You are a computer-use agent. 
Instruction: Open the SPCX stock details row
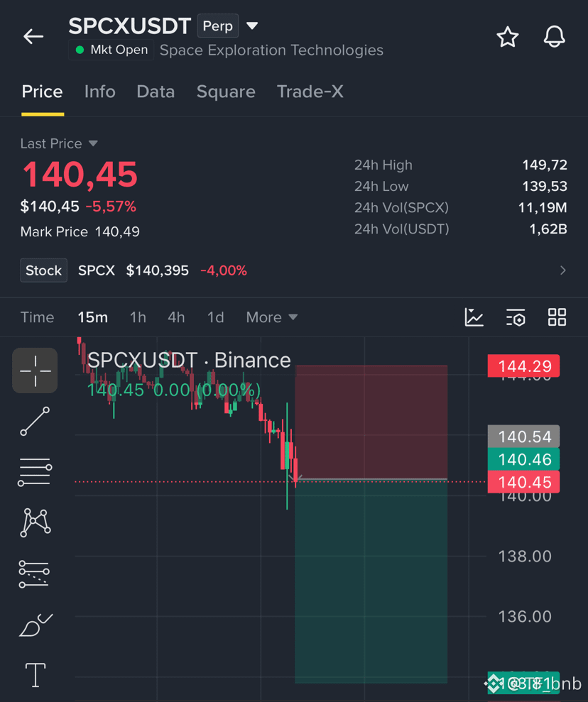point(294,270)
